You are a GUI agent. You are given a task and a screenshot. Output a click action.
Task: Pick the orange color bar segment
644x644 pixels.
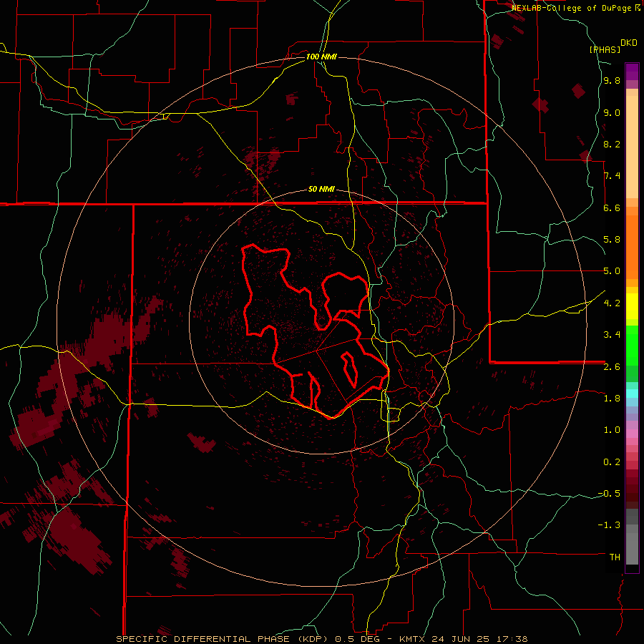632,248
